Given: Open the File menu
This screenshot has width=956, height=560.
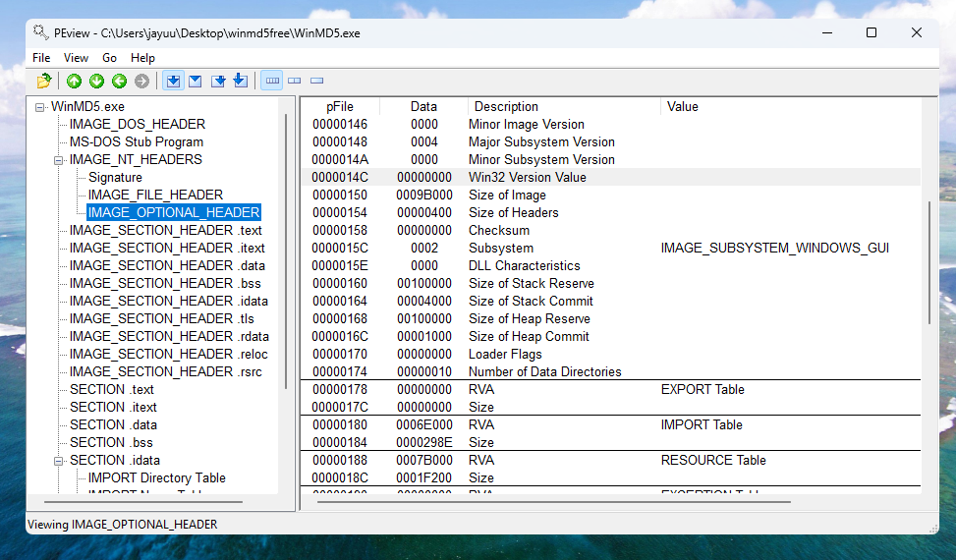Looking at the screenshot, I should point(41,58).
